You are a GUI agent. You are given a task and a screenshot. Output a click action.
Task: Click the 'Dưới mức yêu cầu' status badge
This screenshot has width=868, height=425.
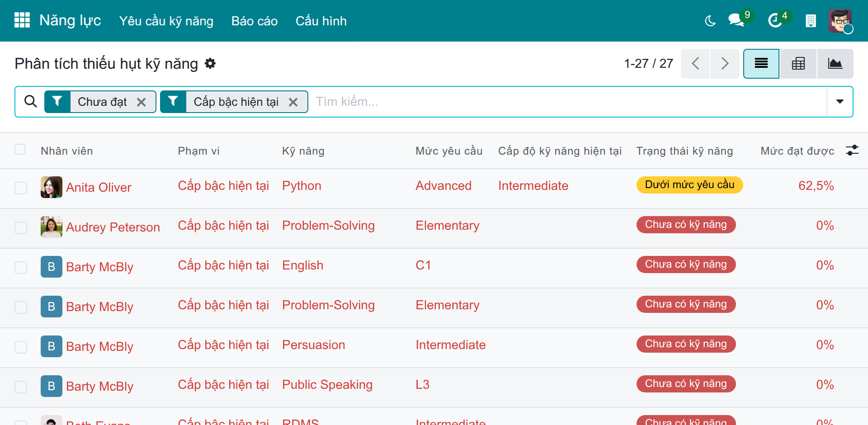(689, 184)
